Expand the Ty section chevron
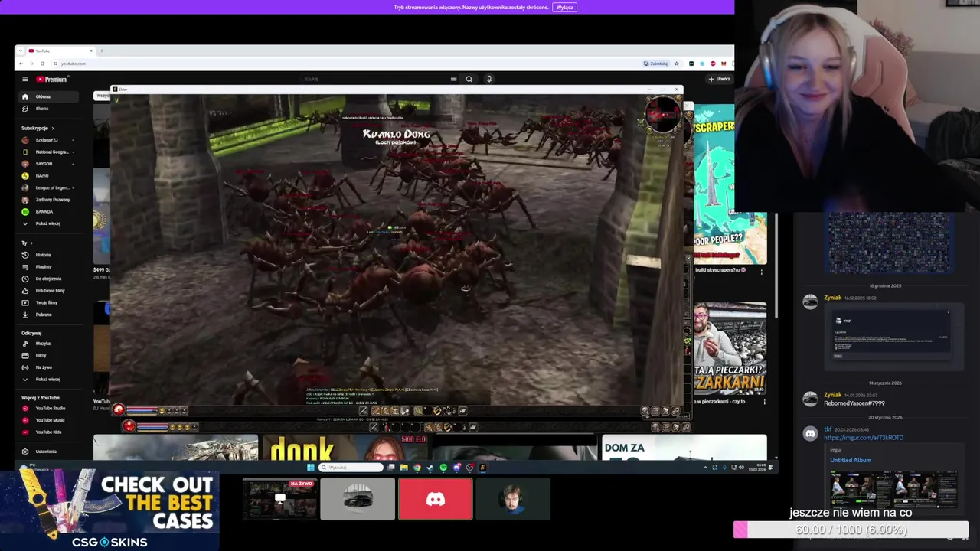980x551 pixels. 31,243
